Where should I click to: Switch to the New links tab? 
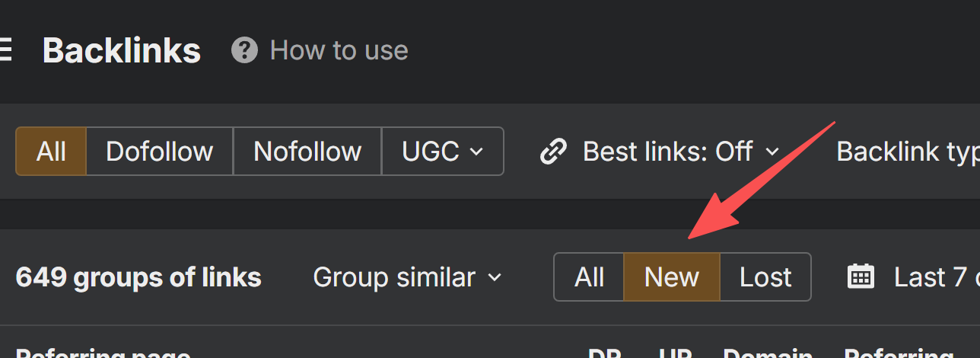[671, 277]
